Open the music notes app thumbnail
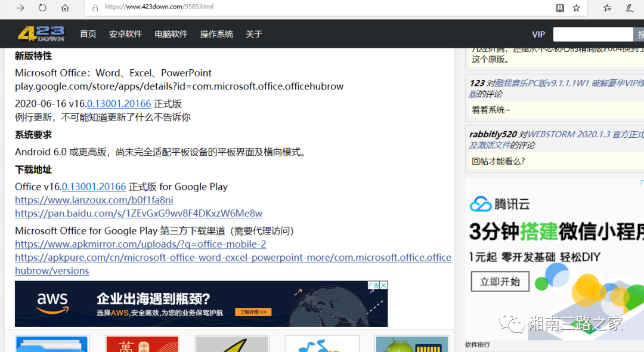Viewport: 644px width, 352px height. [x=322, y=344]
